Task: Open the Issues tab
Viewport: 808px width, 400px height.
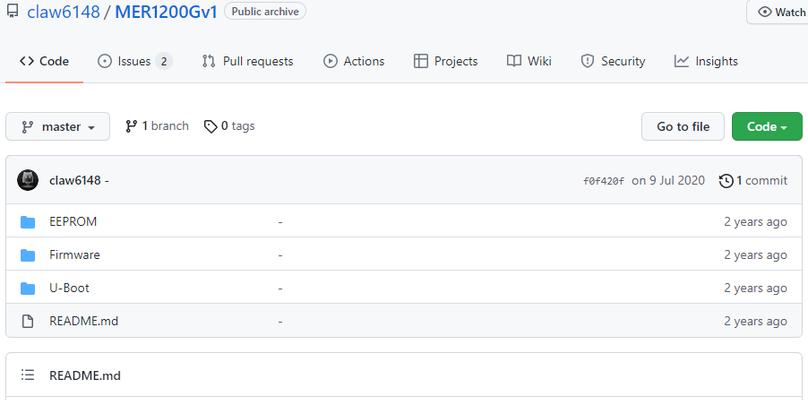Action: [x=134, y=61]
